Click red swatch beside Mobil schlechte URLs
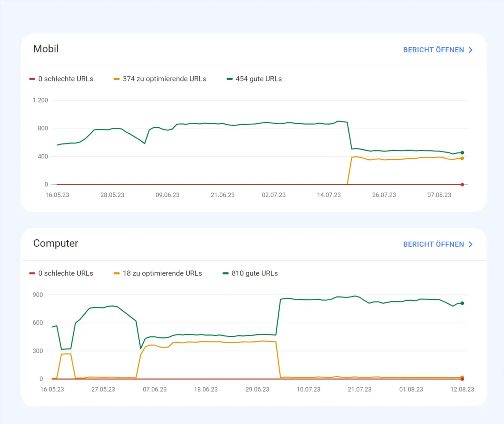 [32, 79]
